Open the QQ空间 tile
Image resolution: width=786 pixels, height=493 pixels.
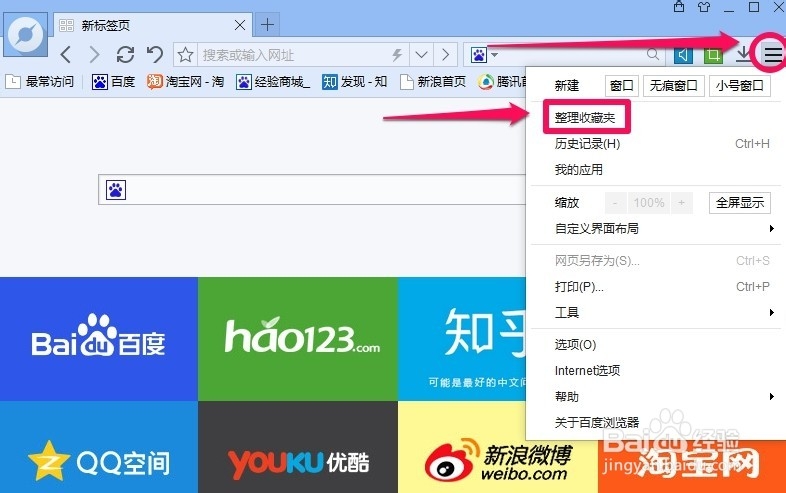pos(99,447)
